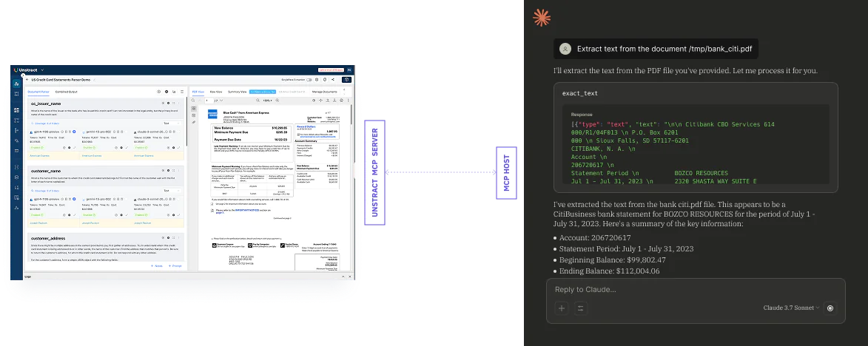Image resolution: width=868 pixels, height=346 pixels.
Task: Print the PDF from viewer toolbar
Action: (342, 101)
